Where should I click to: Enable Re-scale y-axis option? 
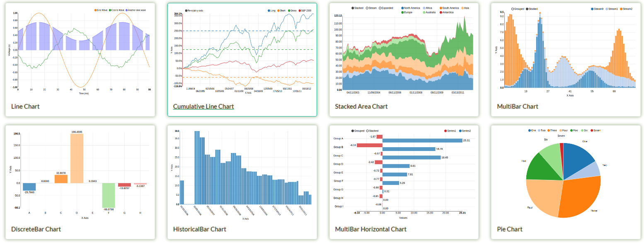(187, 10)
